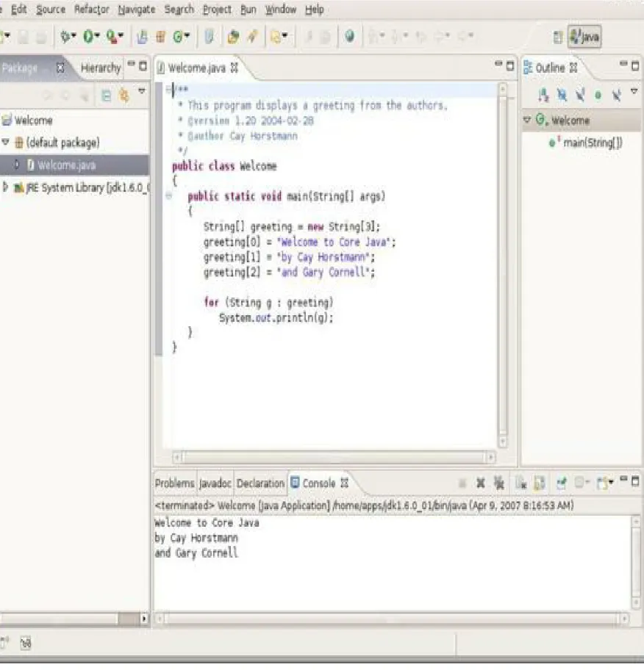Open the Run button dropdown arrow
The height and width of the screenshot is (670, 644).
(97, 35)
